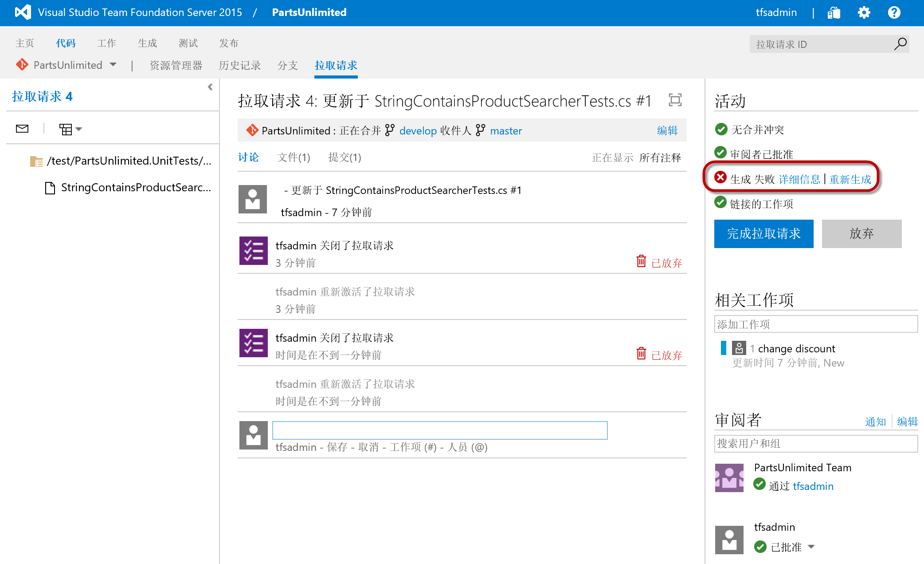Click the green check next to 无合并冲突
Screen dimensions: 924x564
721,129
